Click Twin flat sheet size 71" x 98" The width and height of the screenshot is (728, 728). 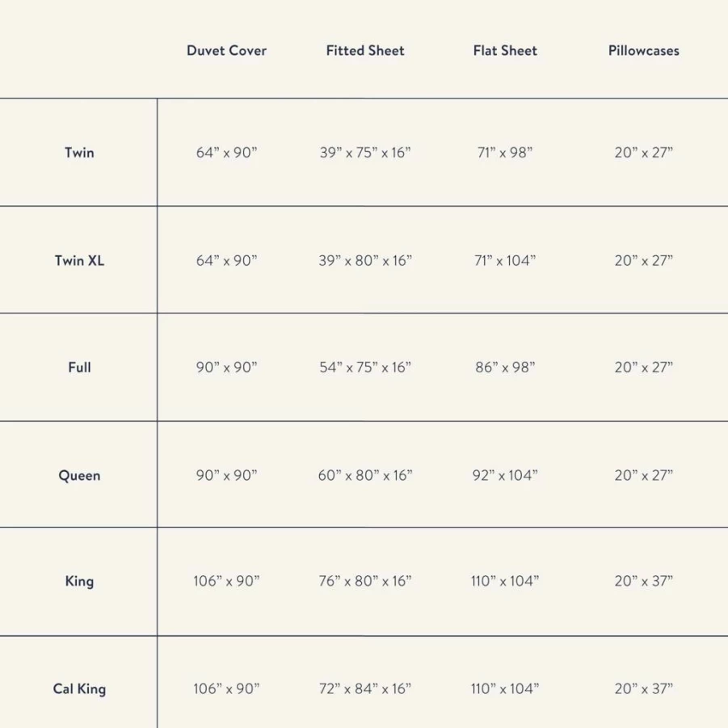(505, 152)
